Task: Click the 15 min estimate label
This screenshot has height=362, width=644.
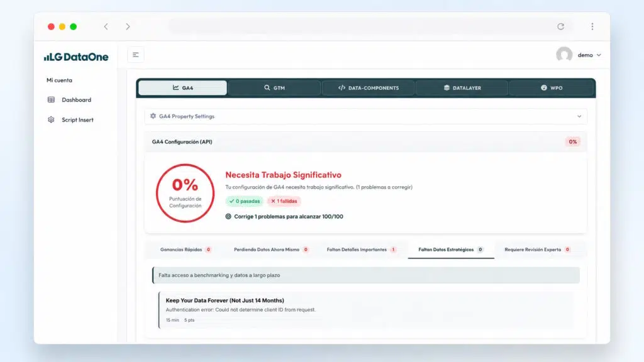Action: click(x=172, y=320)
